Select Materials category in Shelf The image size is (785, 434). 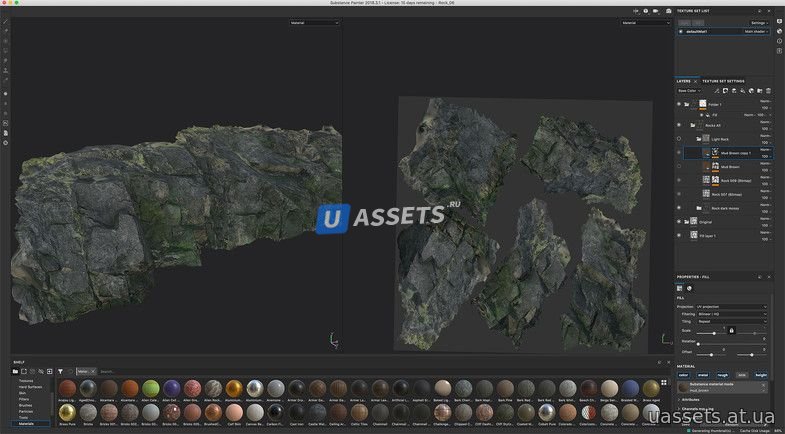[x=26, y=424]
